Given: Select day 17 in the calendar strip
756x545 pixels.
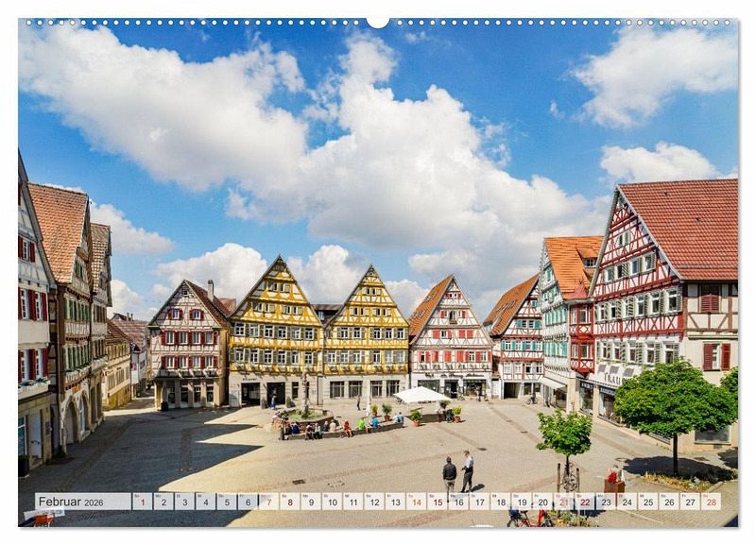Looking at the screenshot, I should 479,502.
